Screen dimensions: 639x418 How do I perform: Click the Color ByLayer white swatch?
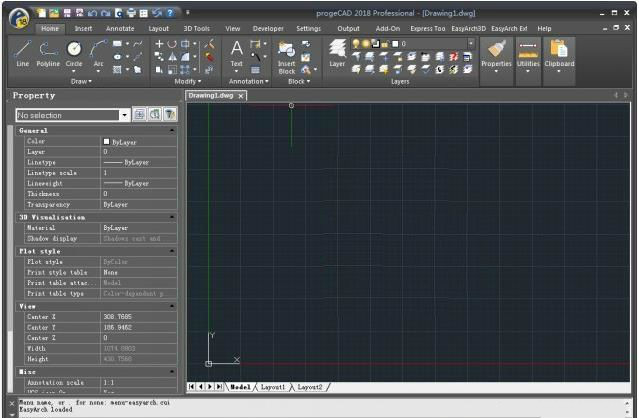pyautogui.click(x=107, y=142)
